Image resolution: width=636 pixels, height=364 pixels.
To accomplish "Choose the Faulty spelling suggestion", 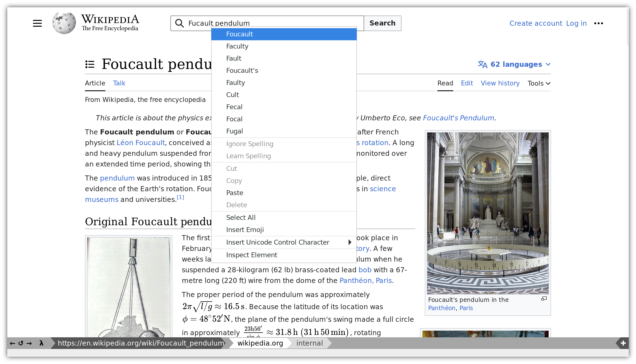I will tap(284, 83).
